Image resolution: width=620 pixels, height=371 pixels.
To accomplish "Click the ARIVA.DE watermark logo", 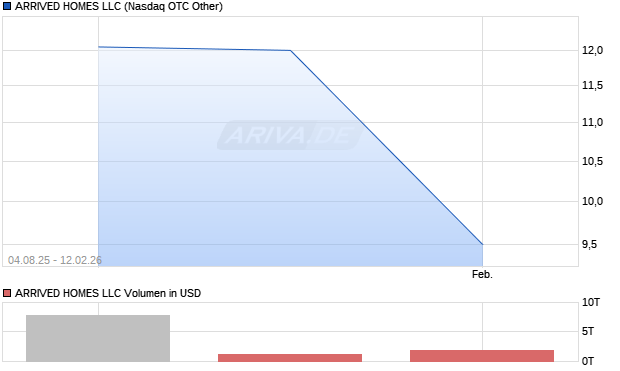I will click(x=290, y=135).
